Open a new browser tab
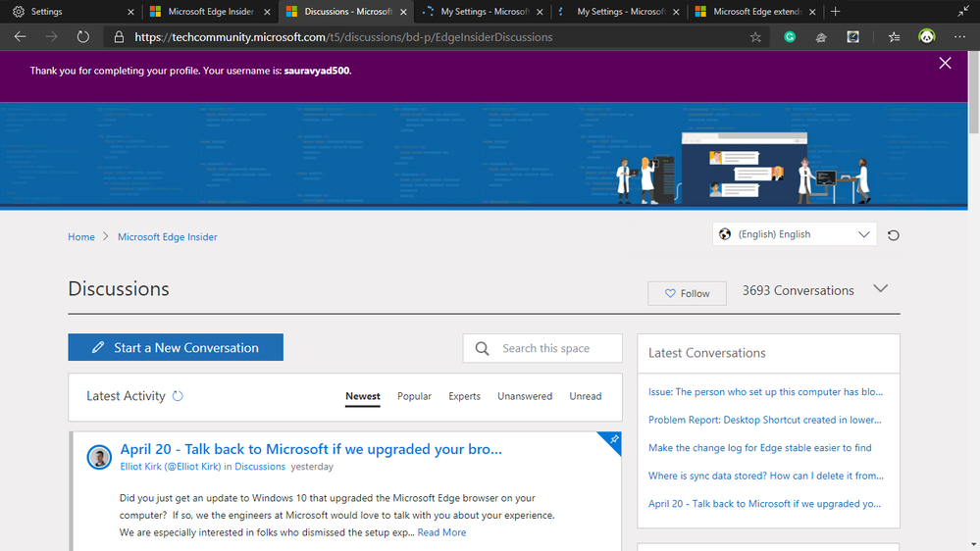Screen dimensions: 980x551 (836, 11)
